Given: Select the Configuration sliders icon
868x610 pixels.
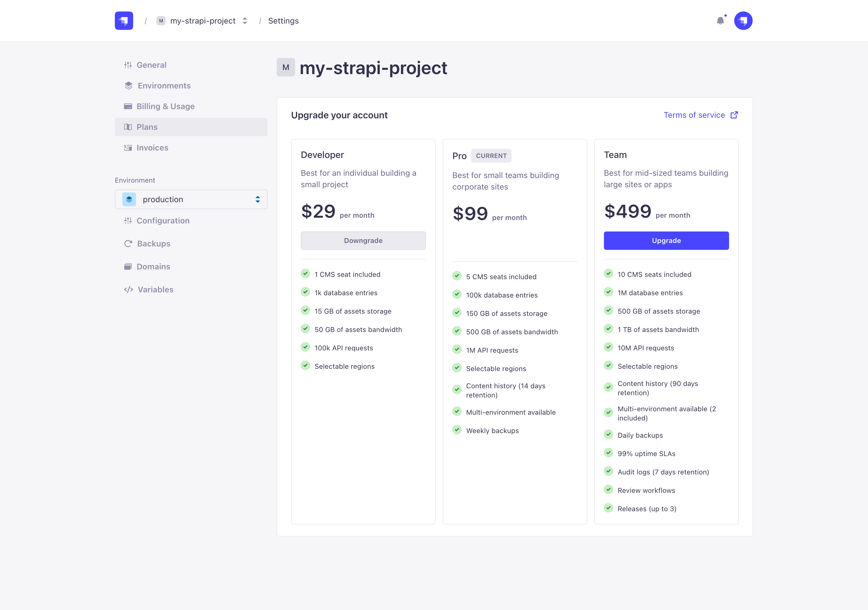Looking at the screenshot, I should [128, 221].
